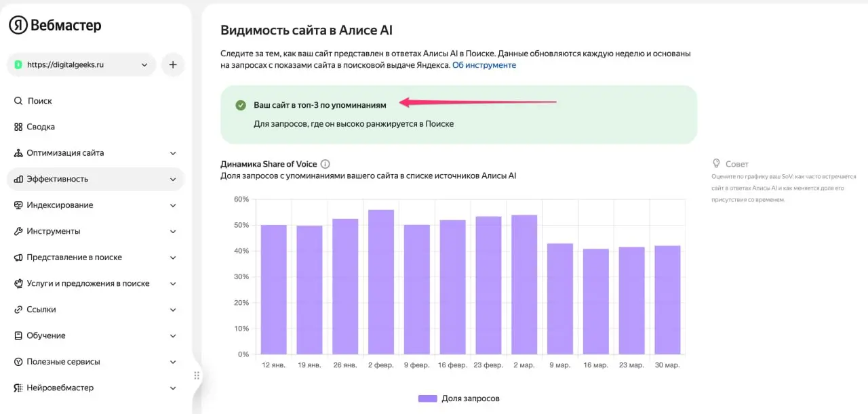
Task: Expand Инструменты chevron
Action: [x=173, y=232]
